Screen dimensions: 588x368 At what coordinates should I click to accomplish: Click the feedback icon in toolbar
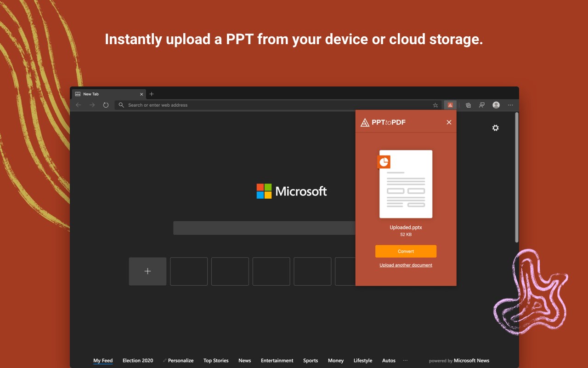[482, 105]
